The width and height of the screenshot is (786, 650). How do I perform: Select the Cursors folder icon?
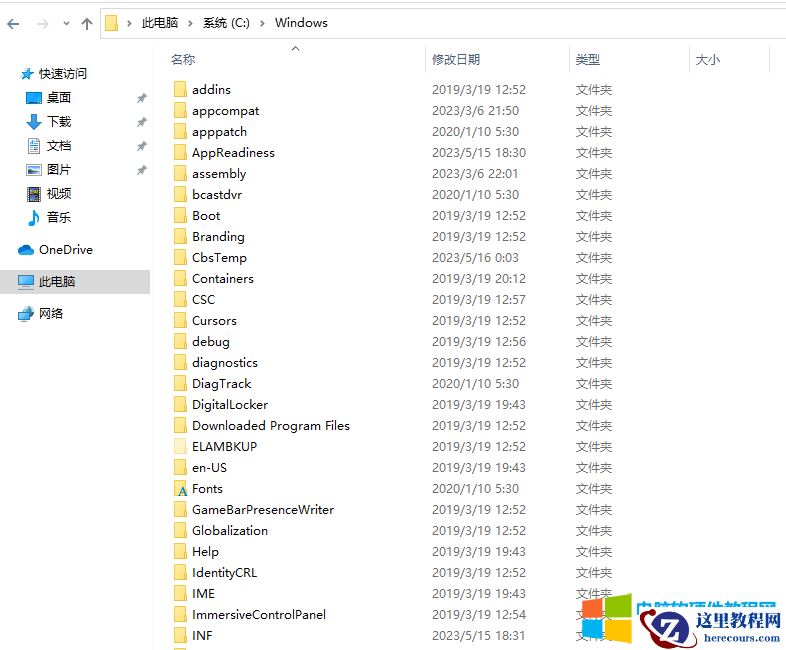click(x=180, y=321)
